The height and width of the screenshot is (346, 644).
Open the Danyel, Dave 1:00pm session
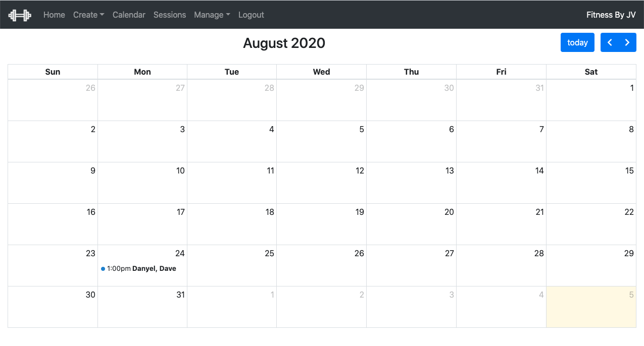[139, 269]
